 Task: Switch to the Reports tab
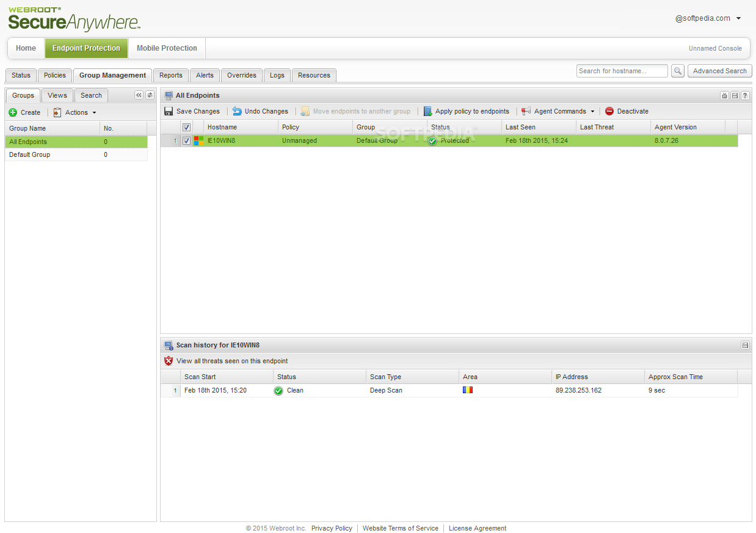coord(171,75)
